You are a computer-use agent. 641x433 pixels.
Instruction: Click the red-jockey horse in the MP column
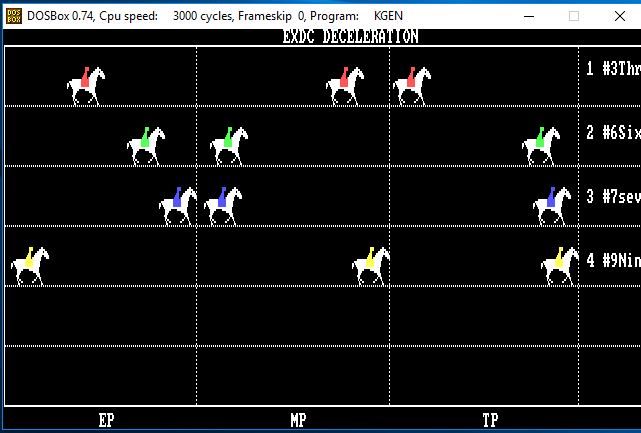click(345, 86)
